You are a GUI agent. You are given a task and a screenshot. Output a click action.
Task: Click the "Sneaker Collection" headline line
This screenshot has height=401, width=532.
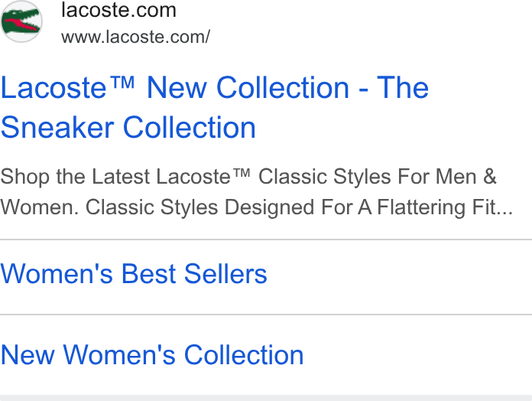pyautogui.click(x=128, y=127)
